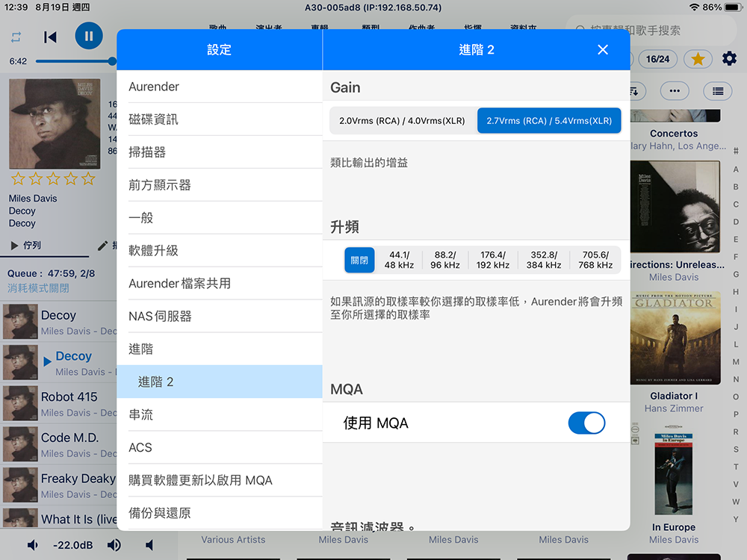Select currently playing Decoy queue track
Viewport: 747px width, 560px height.
point(58,363)
